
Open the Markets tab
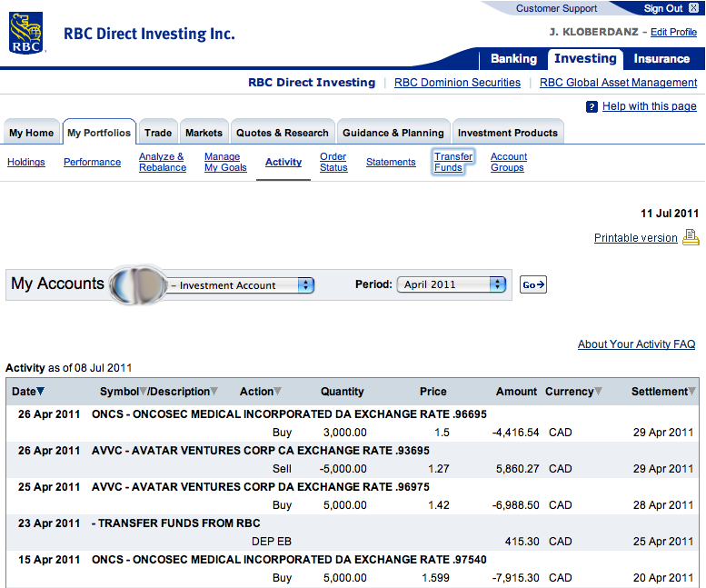tap(204, 133)
